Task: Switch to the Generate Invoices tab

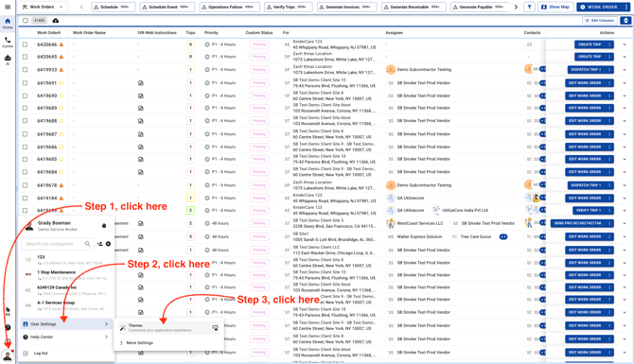Action: (346, 7)
